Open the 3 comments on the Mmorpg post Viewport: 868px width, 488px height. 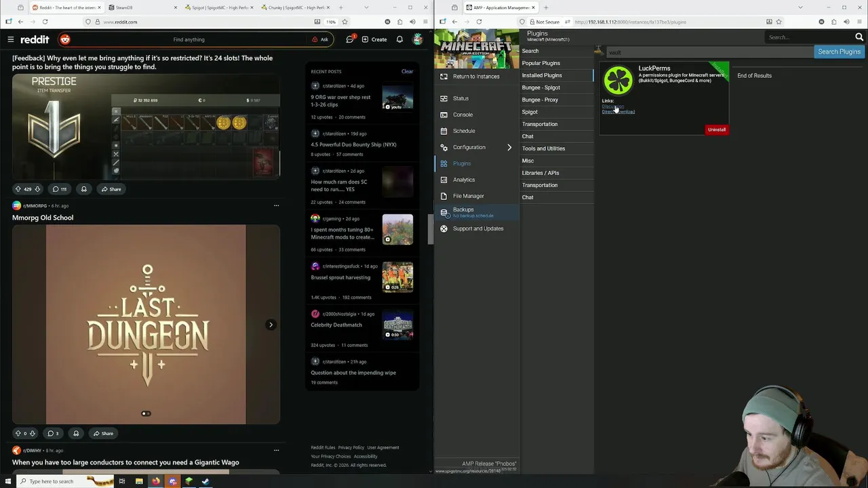tap(53, 433)
